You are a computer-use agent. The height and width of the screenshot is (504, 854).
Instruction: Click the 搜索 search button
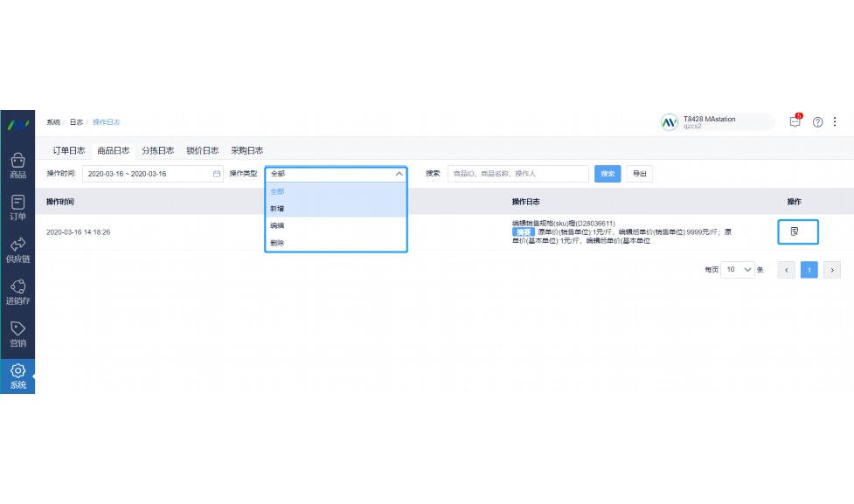coord(607,174)
